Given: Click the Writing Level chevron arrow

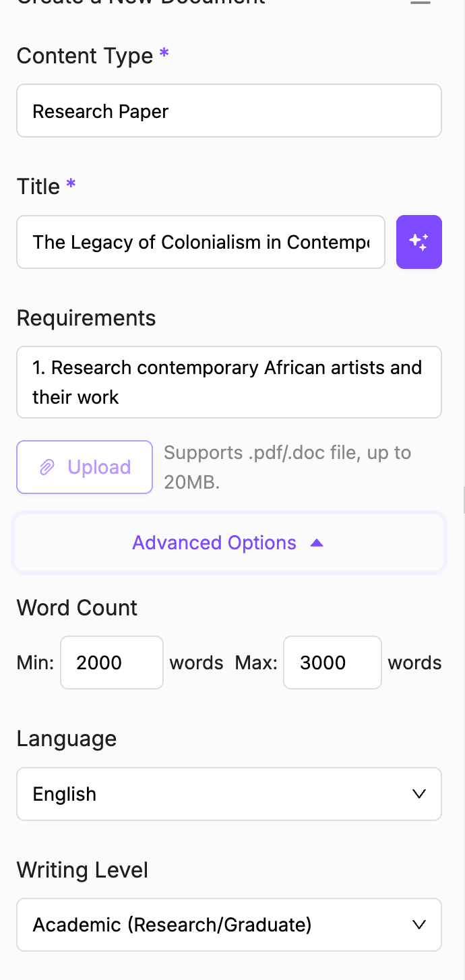Looking at the screenshot, I should pyautogui.click(x=418, y=925).
